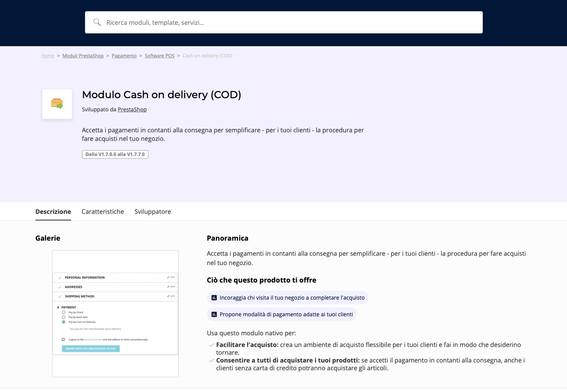Navigate to Pagamento breadcrumb category
The height and width of the screenshot is (392, 567).
pos(124,56)
